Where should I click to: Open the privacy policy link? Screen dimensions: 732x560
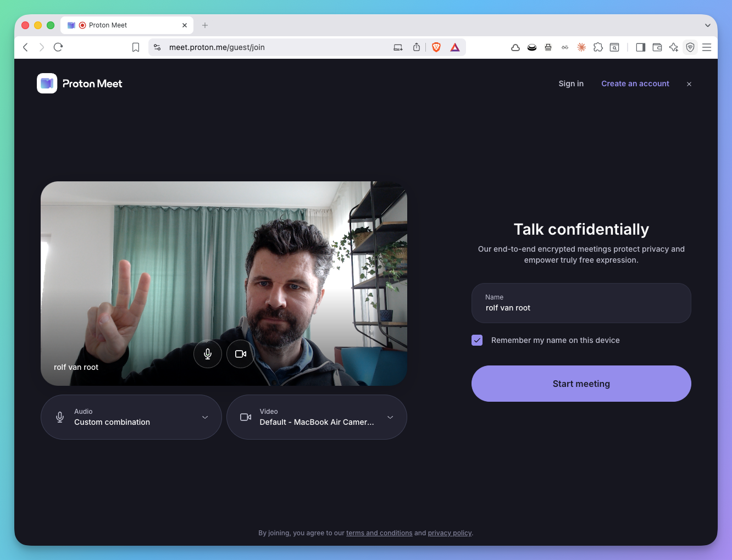450,533
